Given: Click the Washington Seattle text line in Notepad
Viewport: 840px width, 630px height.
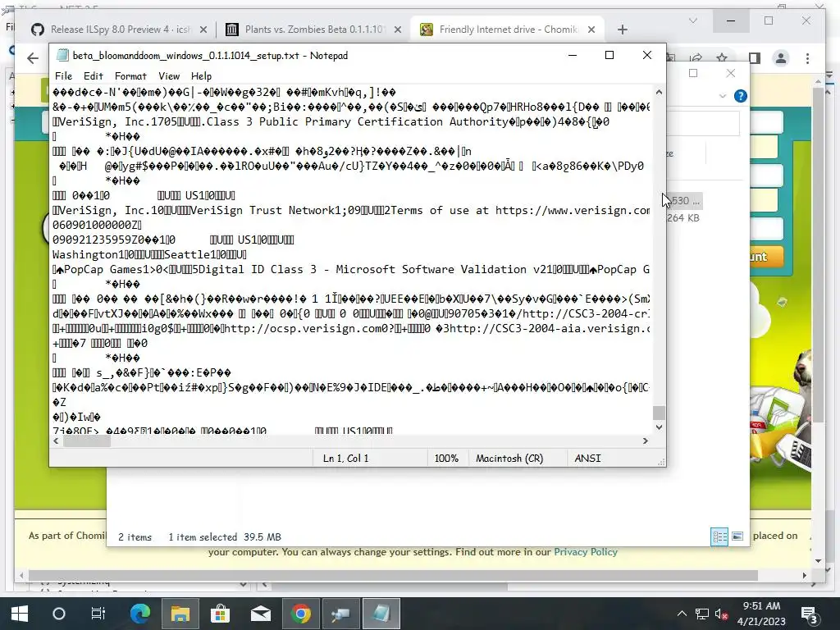Looking at the screenshot, I should coord(149,254).
